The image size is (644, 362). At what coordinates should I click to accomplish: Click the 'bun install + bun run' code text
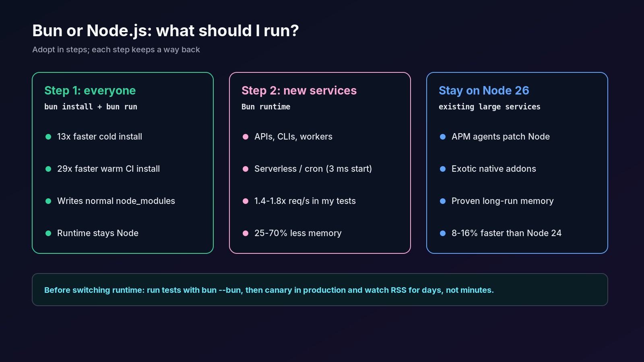click(x=91, y=107)
